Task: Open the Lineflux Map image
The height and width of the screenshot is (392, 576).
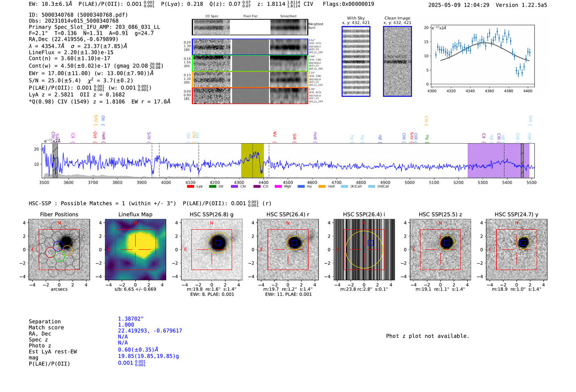Action: click(x=135, y=249)
